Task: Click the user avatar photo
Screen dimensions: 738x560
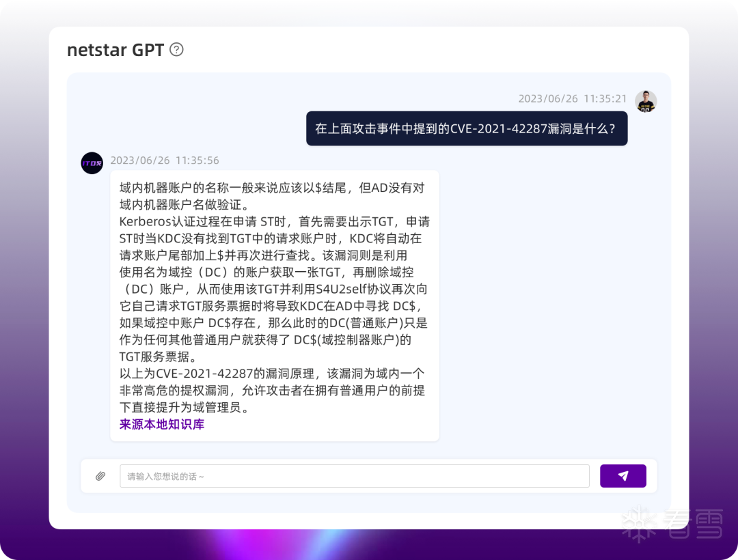Action: (x=646, y=101)
